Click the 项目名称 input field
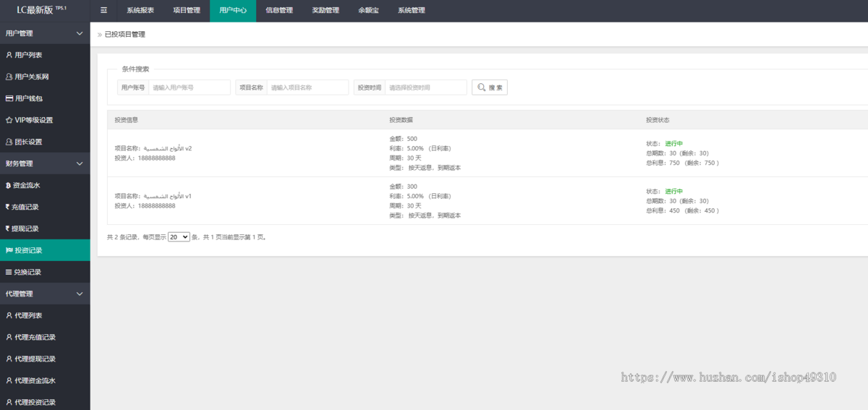The image size is (868, 410). [x=307, y=87]
